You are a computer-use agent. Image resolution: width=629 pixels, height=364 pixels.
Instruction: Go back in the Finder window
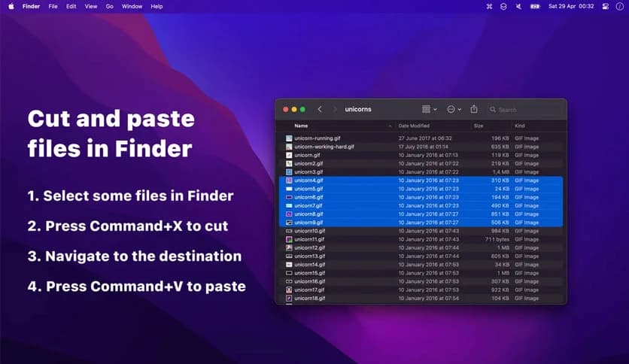(x=320, y=109)
